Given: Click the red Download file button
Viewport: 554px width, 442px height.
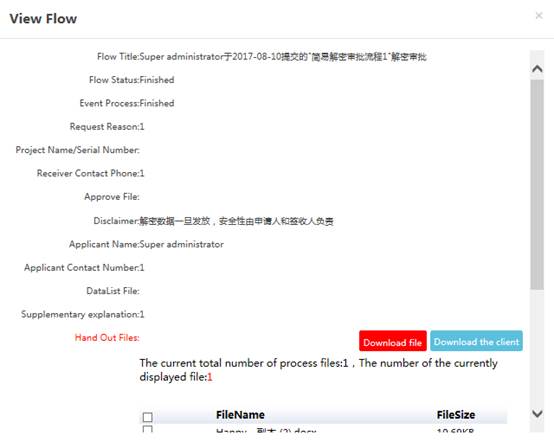Looking at the screenshot, I should (393, 341).
